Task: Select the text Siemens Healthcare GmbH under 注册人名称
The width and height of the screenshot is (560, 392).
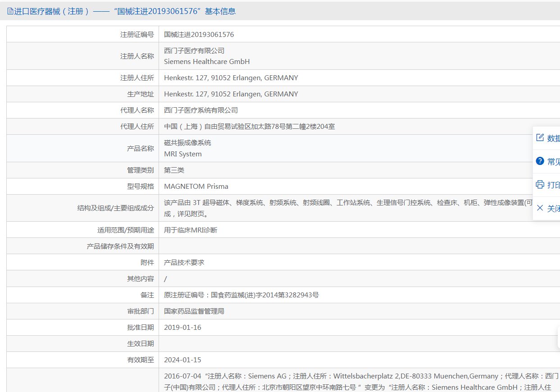Action: (x=207, y=62)
